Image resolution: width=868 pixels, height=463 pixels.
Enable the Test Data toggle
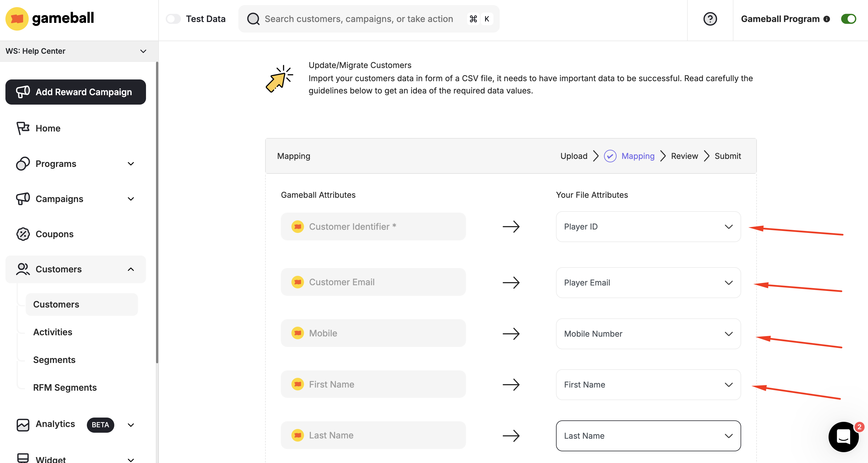coord(173,19)
